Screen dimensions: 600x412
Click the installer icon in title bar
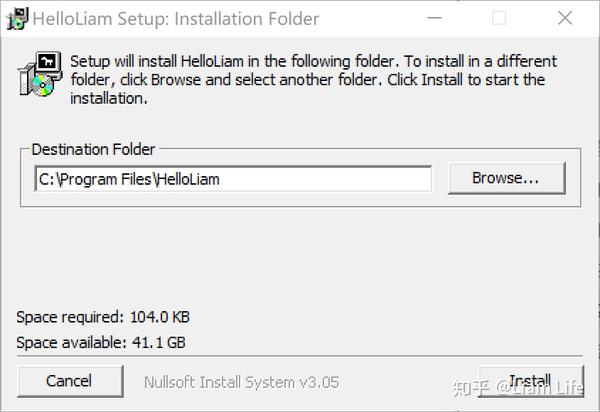[17, 18]
